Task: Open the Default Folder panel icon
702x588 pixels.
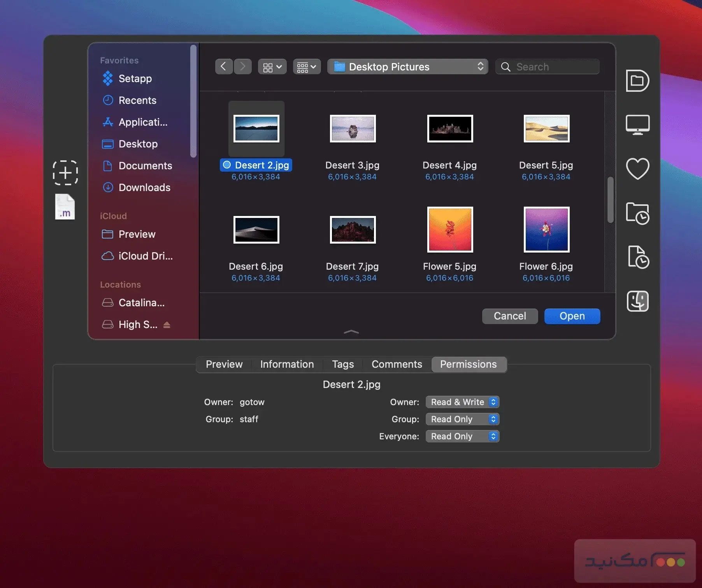Action: (x=637, y=81)
